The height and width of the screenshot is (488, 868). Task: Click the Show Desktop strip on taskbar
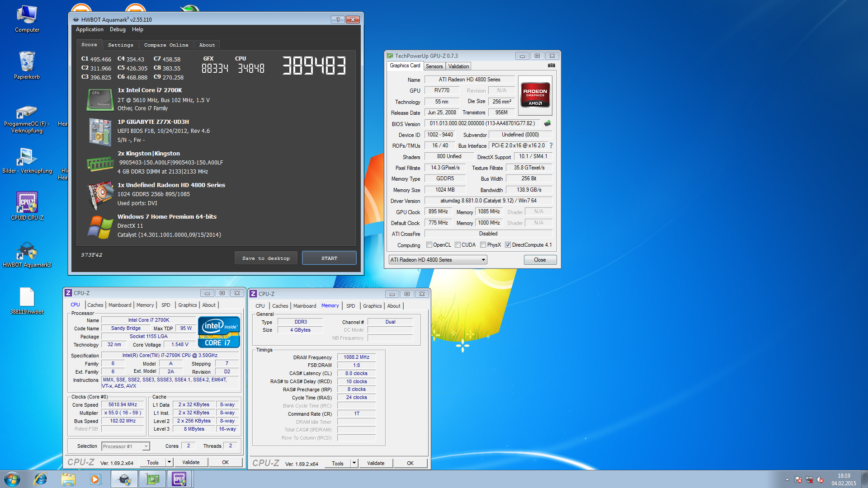click(x=864, y=479)
